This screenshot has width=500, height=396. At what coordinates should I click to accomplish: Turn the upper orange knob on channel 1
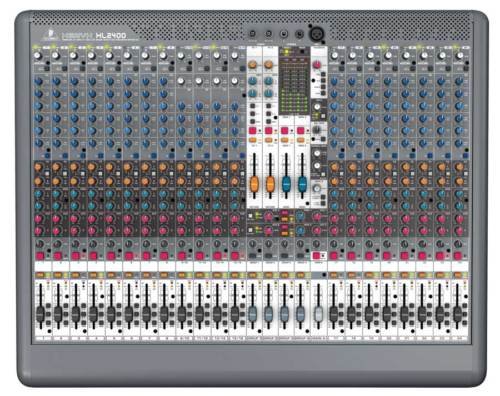pyautogui.click(x=39, y=167)
